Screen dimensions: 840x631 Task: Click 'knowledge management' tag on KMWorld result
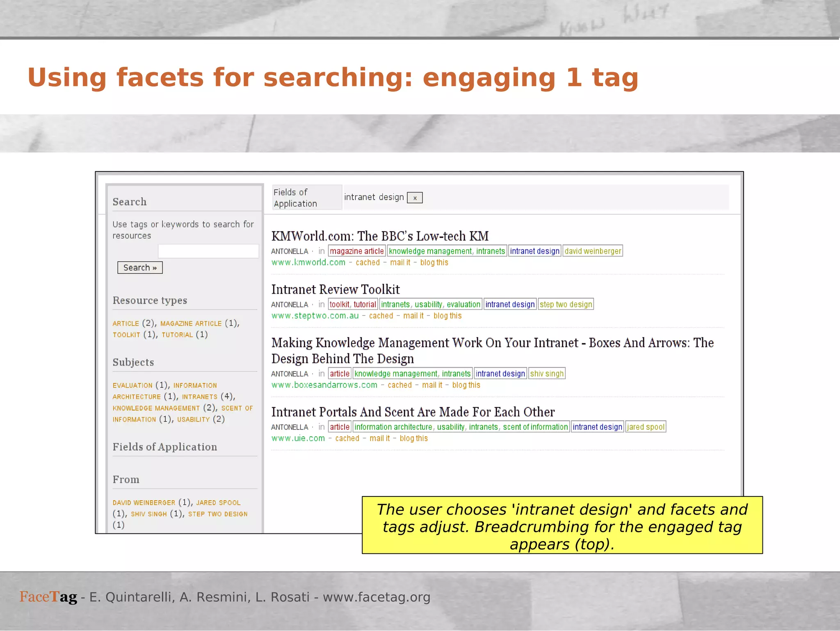430,251
